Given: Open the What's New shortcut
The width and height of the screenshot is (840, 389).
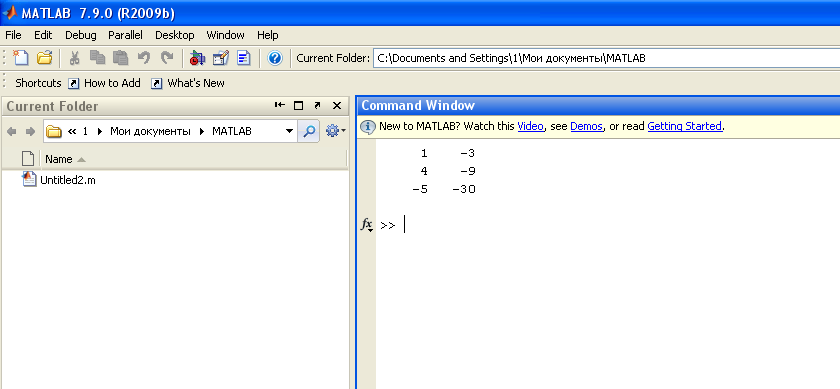Looking at the screenshot, I should pyautogui.click(x=188, y=83).
